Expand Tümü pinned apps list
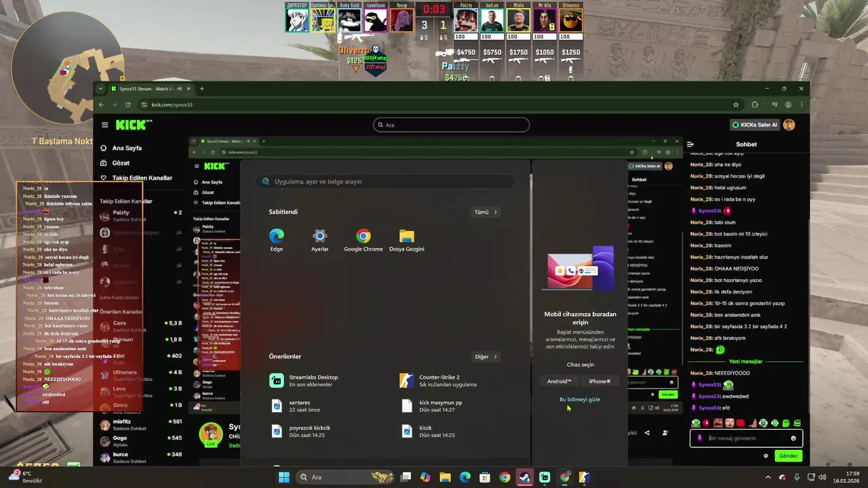Image resolution: width=868 pixels, height=488 pixels. [486, 212]
